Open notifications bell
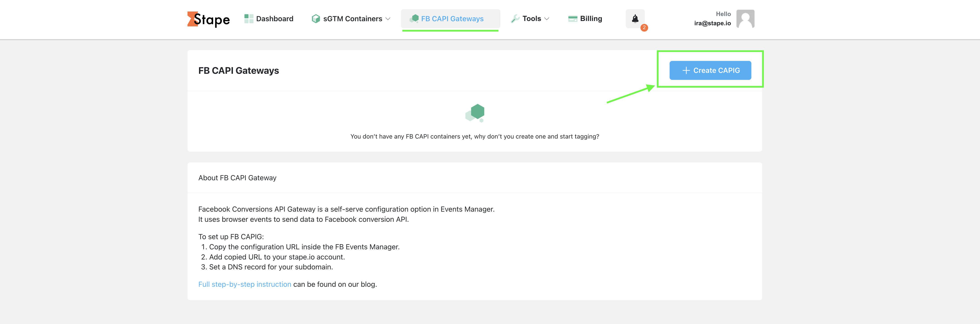This screenshot has height=324, width=980. 635,19
